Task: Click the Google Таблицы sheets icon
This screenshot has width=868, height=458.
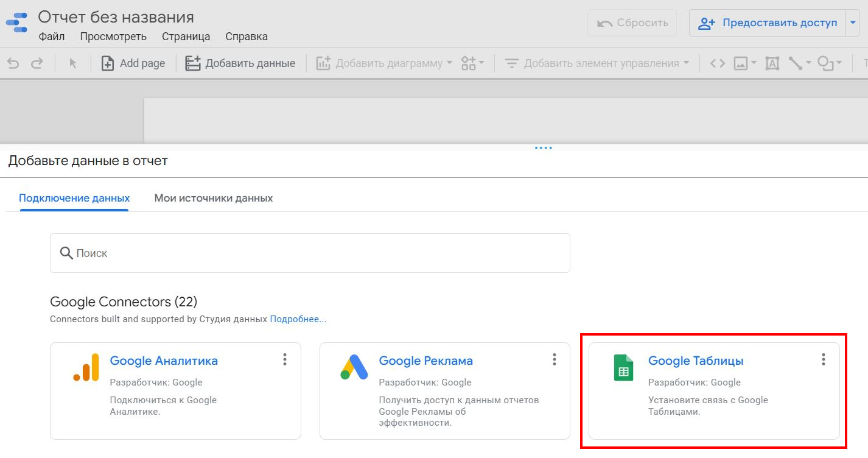Action: tap(623, 368)
